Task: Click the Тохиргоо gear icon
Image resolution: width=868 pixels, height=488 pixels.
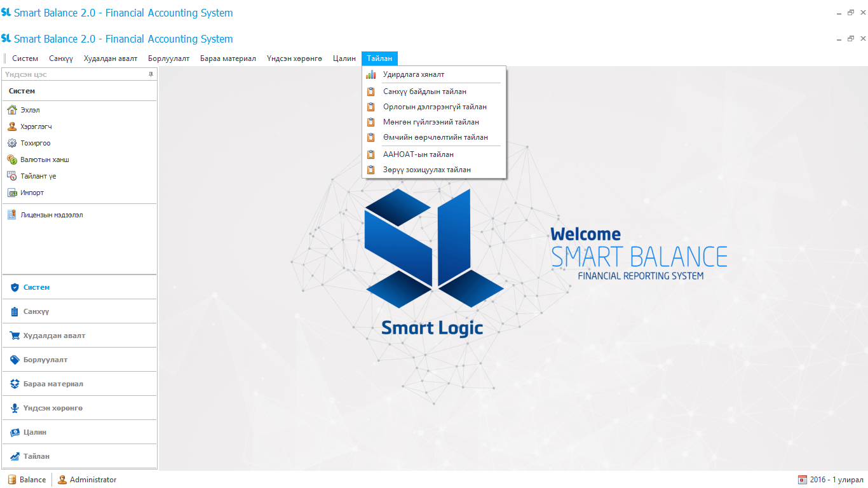Action: click(11, 143)
